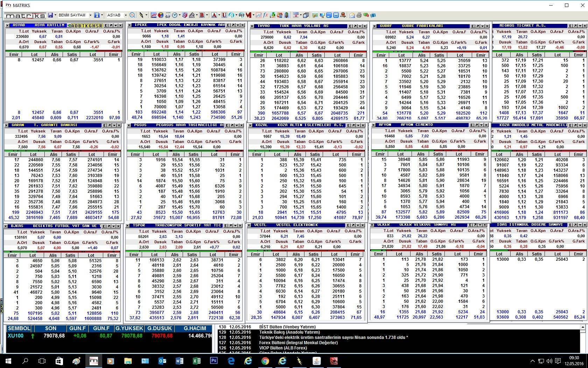588x368 pixels.
Task: Open Excel from the Windows taskbar
Action: point(196,361)
